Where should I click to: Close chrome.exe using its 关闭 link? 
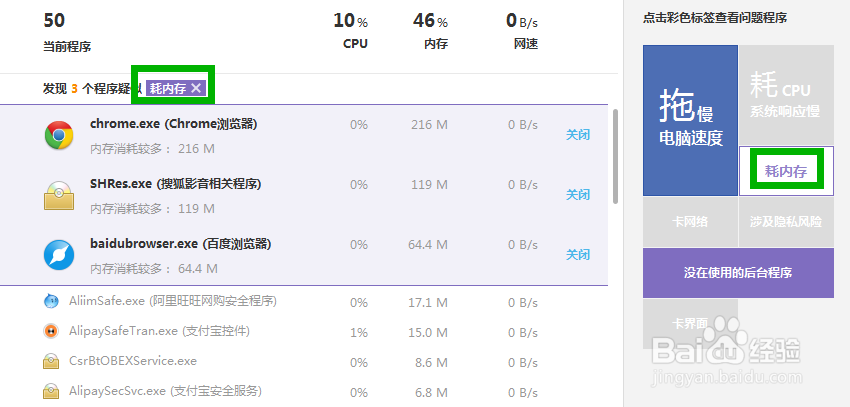click(578, 135)
